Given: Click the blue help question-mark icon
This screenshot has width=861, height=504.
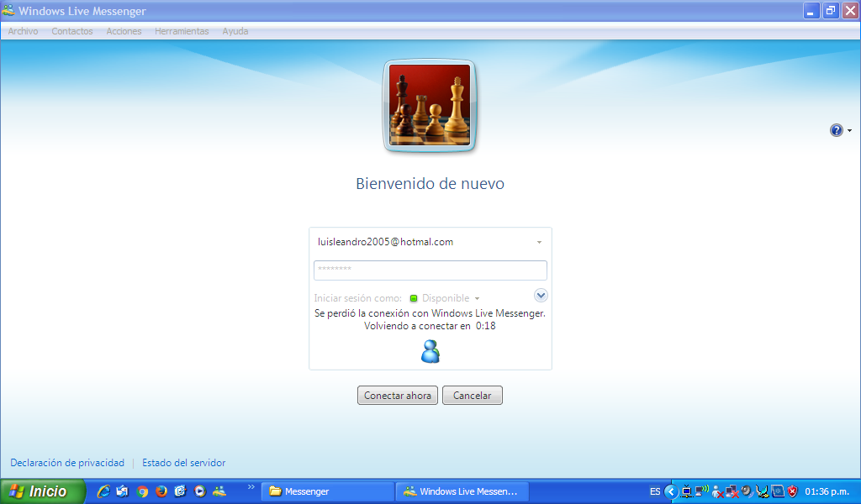Looking at the screenshot, I should (836, 130).
